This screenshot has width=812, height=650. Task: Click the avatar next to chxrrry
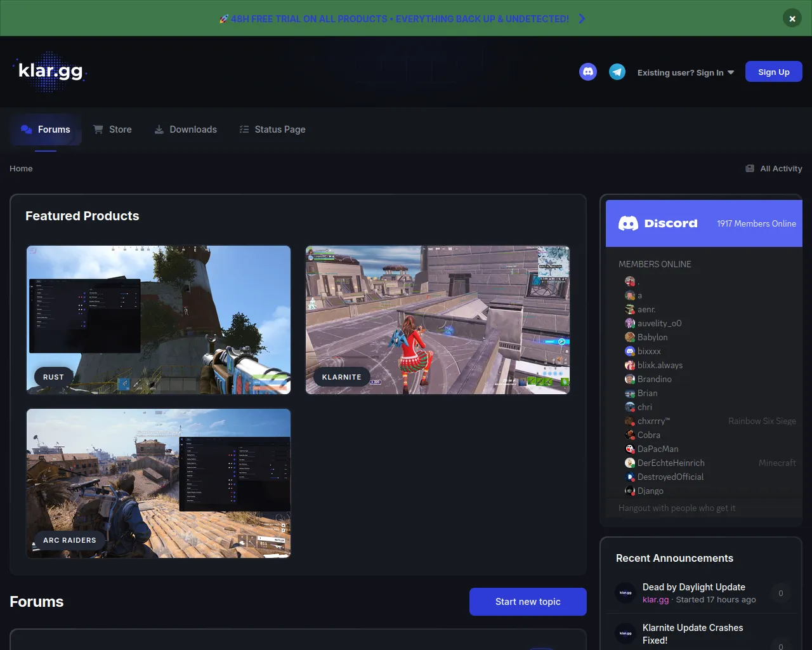(x=630, y=421)
